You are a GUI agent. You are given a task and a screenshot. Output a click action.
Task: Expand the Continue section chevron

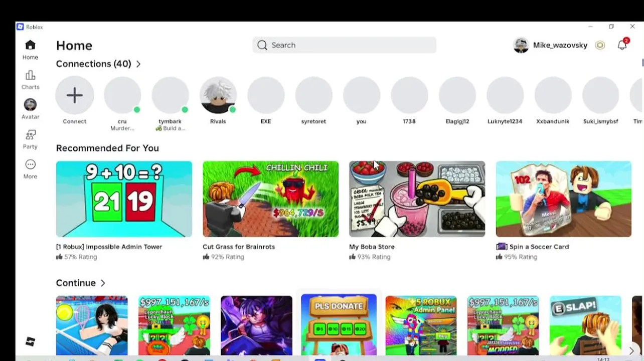pyautogui.click(x=103, y=283)
